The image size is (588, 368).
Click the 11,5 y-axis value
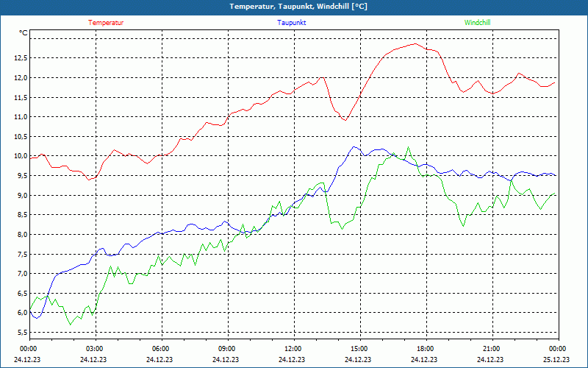pyautogui.click(x=21, y=97)
